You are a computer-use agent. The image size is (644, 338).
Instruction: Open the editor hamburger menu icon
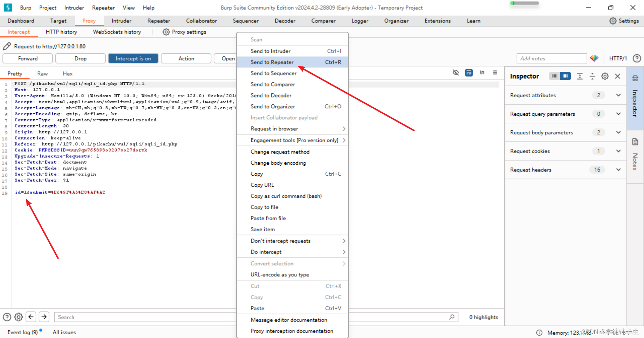click(495, 72)
